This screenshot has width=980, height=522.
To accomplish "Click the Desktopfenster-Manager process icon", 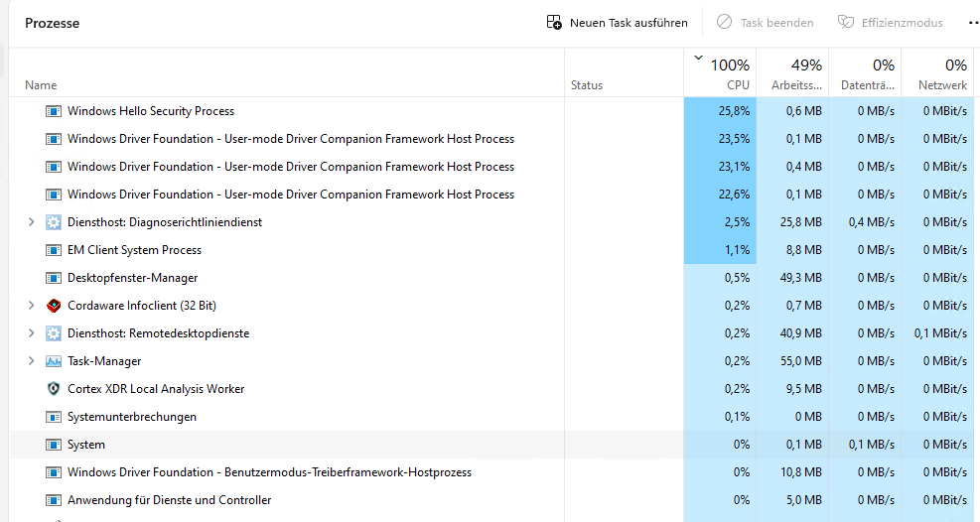I will click(x=54, y=278).
